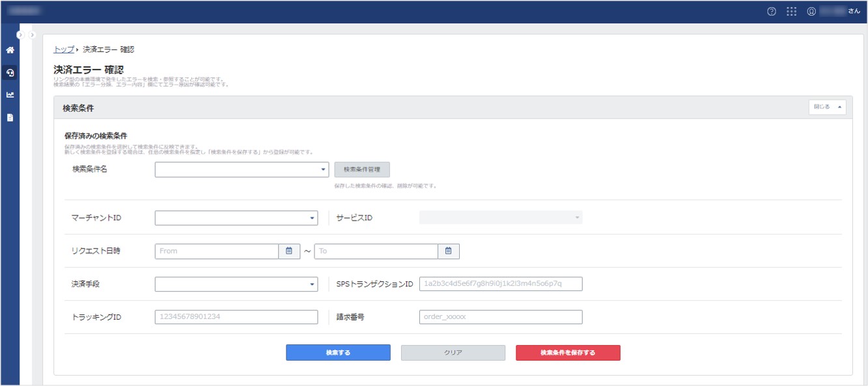Open the To date calendar picker
This screenshot has height=386, width=868.
click(x=449, y=251)
